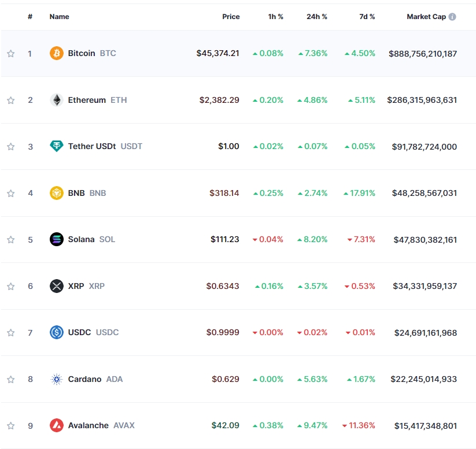Select the Tether USDt logo icon

tap(57, 146)
